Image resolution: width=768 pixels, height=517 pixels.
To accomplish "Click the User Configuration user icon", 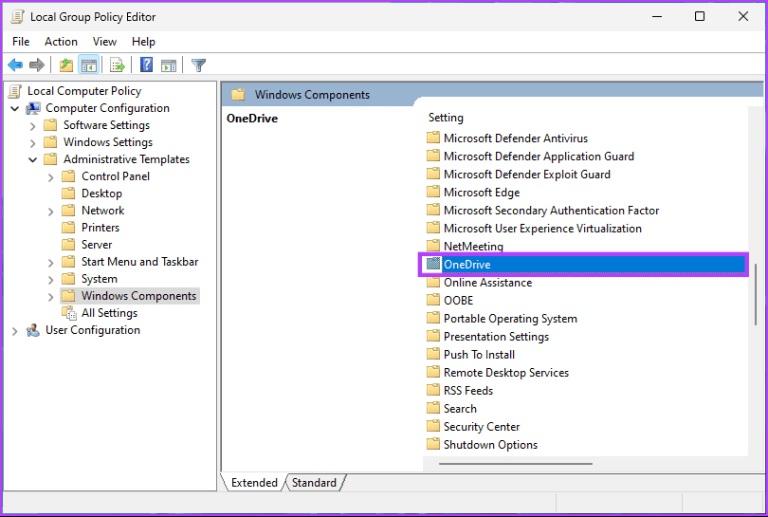I will (x=33, y=330).
